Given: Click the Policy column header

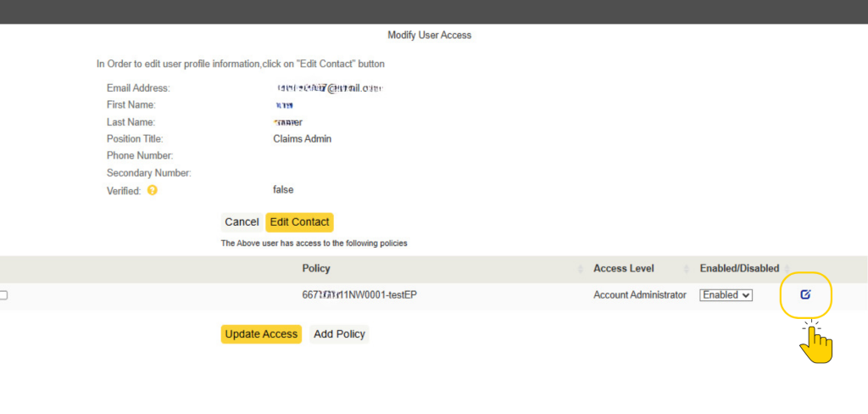Looking at the screenshot, I should tap(316, 269).
